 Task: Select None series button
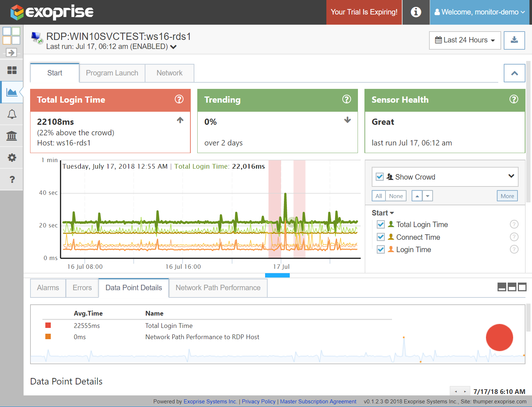pyautogui.click(x=396, y=196)
